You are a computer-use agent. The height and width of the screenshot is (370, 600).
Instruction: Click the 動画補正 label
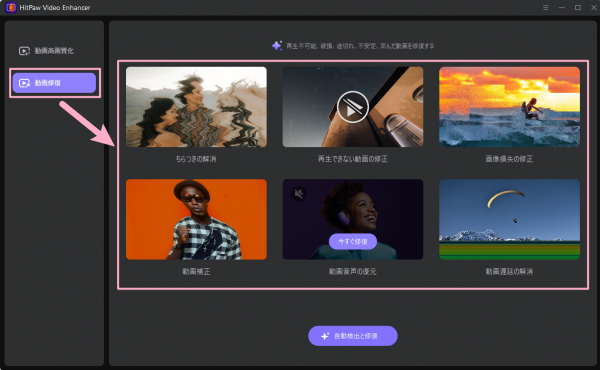[196, 272]
